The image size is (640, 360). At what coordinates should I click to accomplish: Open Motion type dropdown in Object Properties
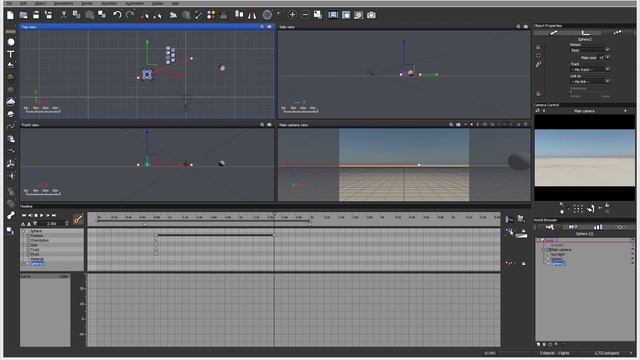click(590, 50)
